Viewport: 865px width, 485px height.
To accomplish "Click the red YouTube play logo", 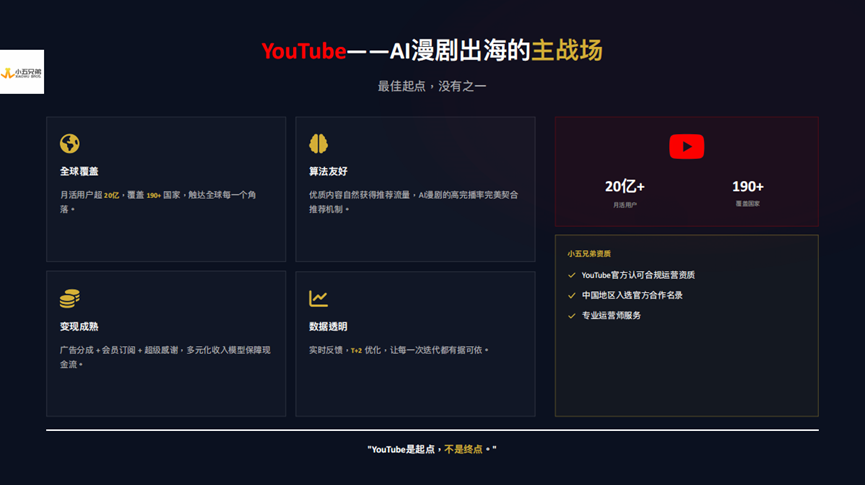I will (686, 147).
